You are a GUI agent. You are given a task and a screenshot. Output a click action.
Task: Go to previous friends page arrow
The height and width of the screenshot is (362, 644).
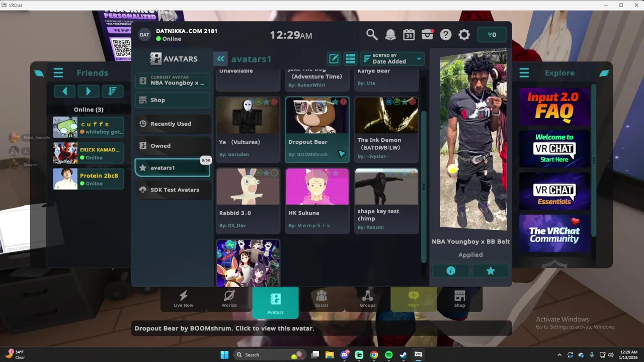[x=64, y=91]
